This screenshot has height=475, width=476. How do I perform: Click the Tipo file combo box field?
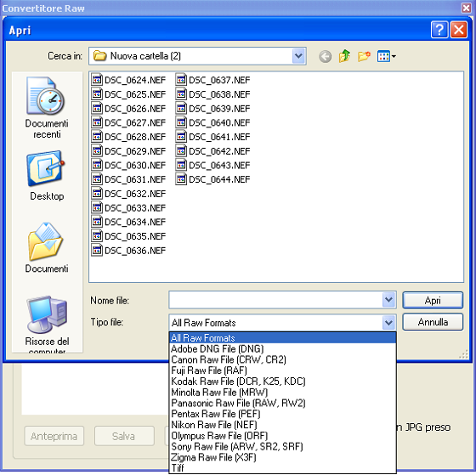(x=282, y=322)
